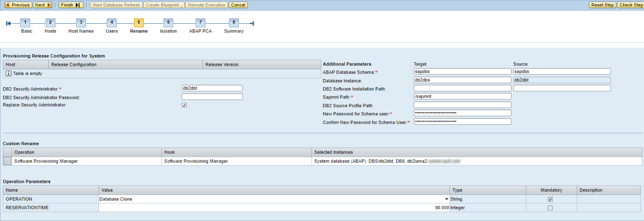This screenshot has height=221, width=644.
Task: Click the RESERVATIONTIME value 90,000 cell
Action: pyautogui.click(x=274, y=208)
